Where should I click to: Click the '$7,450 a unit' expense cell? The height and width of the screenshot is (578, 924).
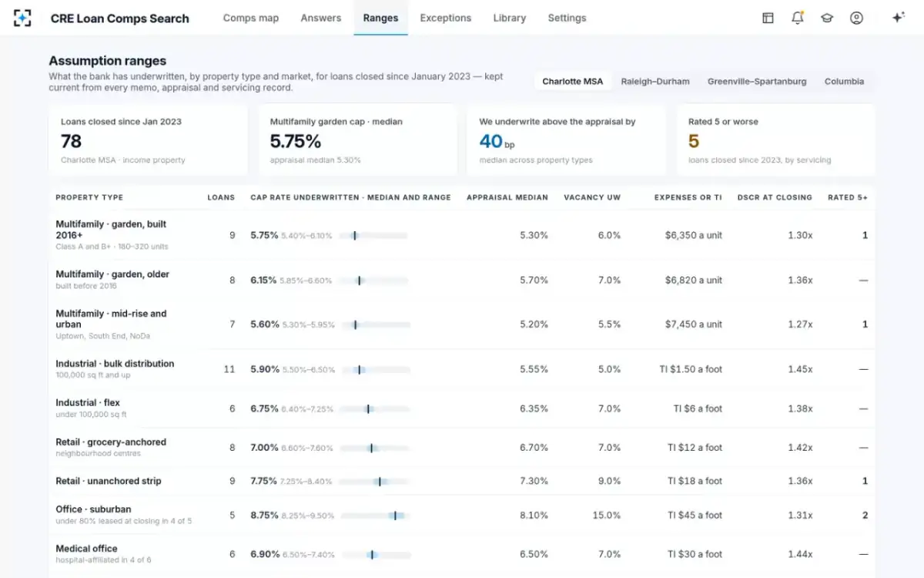point(694,324)
